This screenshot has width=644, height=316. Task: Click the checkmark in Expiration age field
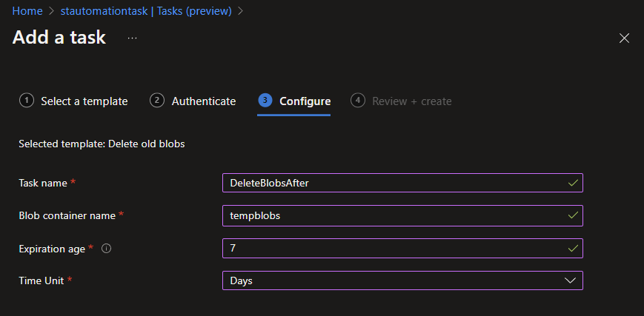click(x=571, y=248)
